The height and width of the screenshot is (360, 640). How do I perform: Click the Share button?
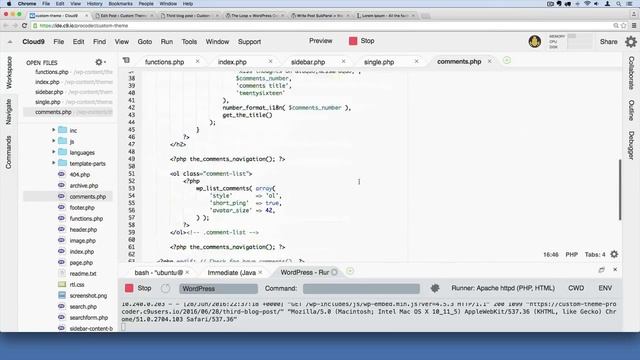pos(608,42)
